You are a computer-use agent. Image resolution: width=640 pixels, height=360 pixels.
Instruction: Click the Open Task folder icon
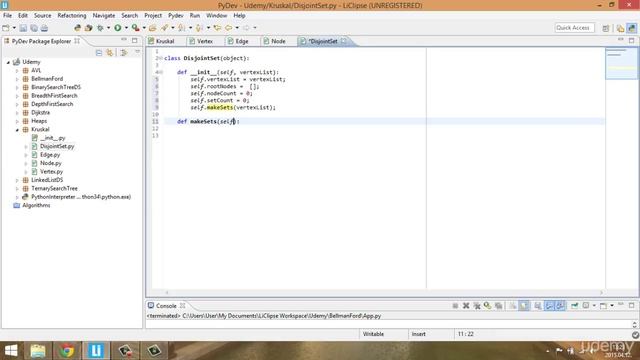[153, 28]
